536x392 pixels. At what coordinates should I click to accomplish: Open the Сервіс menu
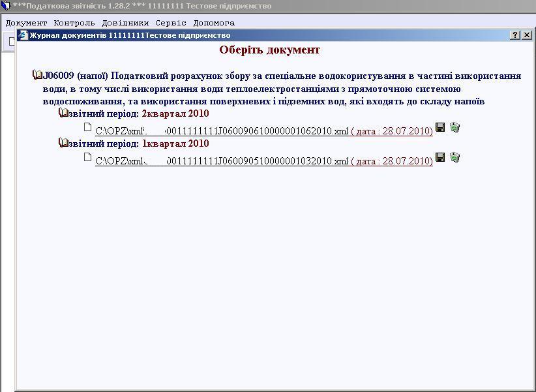pyautogui.click(x=171, y=22)
